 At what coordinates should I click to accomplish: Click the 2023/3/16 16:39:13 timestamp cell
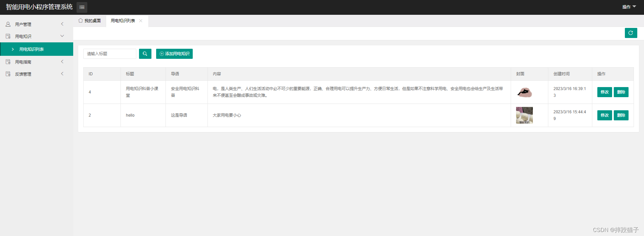click(570, 92)
